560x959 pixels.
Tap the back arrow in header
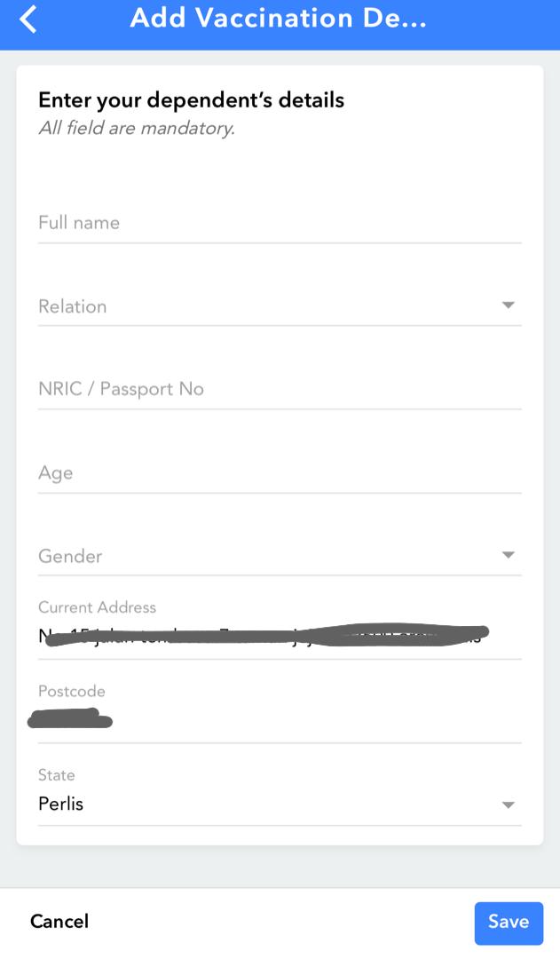(28, 20)
